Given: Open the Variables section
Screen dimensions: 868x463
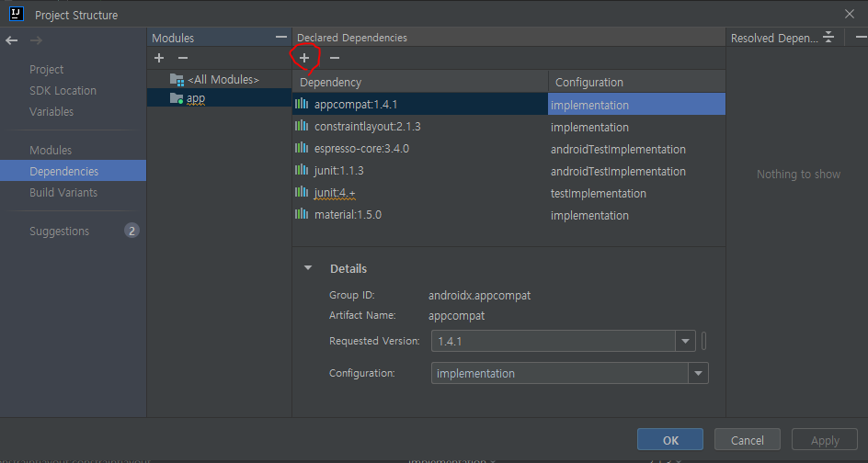Looking at the screenshot, I should tap(51, 112).
